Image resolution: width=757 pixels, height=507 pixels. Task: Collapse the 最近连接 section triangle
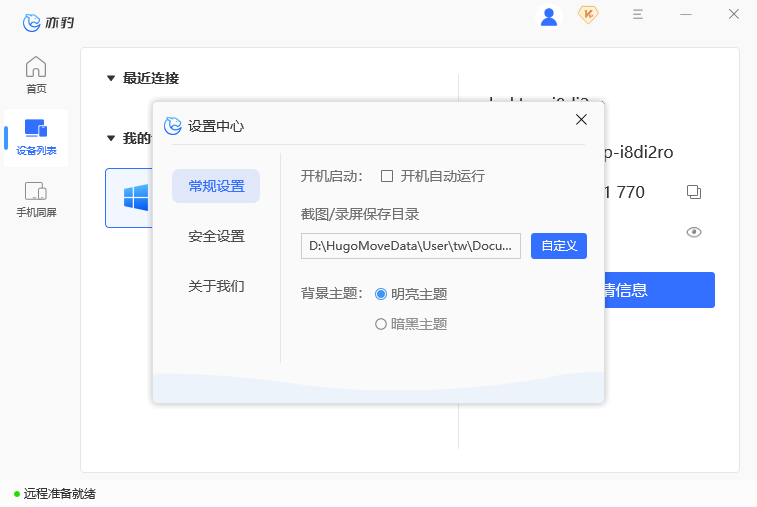(x=111, y=78)
